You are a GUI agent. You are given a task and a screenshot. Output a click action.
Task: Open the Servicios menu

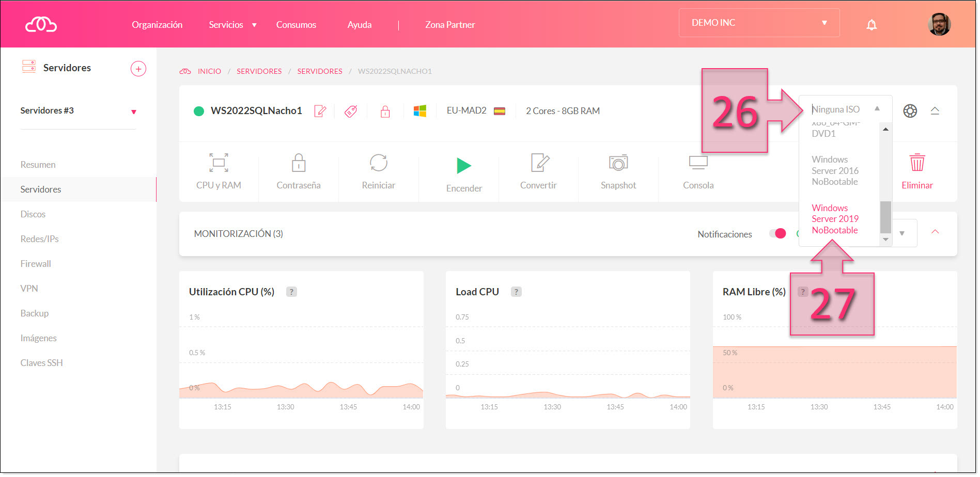click(232, 25)
